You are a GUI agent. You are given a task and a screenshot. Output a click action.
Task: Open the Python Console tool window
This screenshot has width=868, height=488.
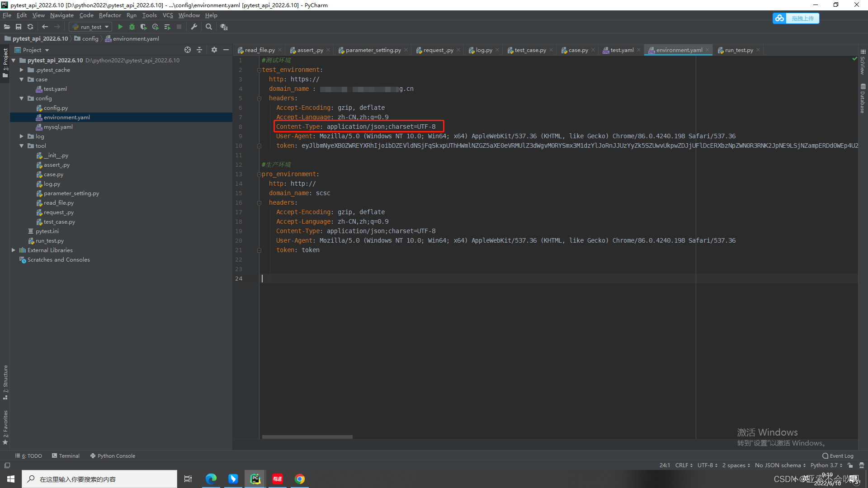click(x=113, y=456)
